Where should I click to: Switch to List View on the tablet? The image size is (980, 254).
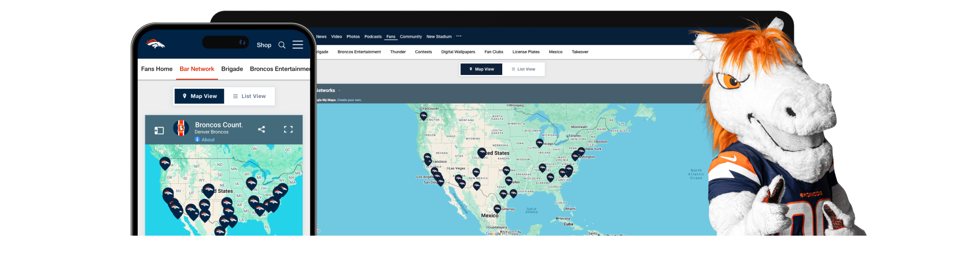(x=524, y=69)
